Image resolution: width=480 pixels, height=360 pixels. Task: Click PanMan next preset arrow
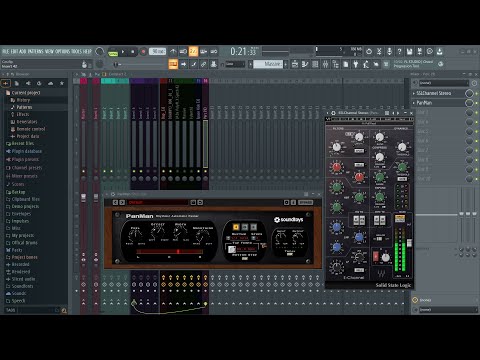pyautogui.click(x=122, y=202)
